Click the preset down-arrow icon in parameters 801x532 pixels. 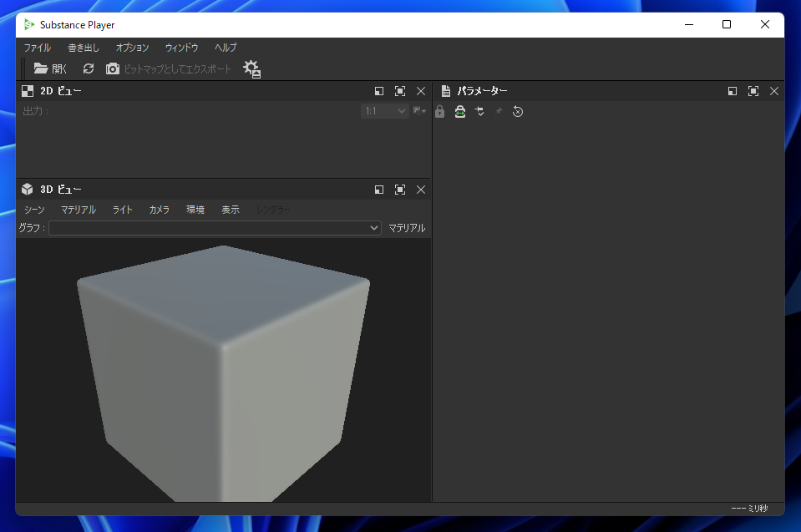[479, 111]
